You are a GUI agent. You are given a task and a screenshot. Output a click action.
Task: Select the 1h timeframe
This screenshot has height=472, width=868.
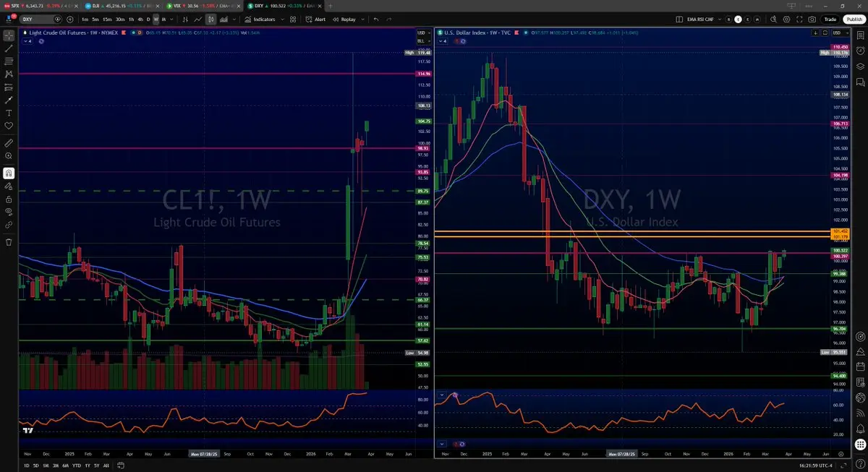coord(131,20)
